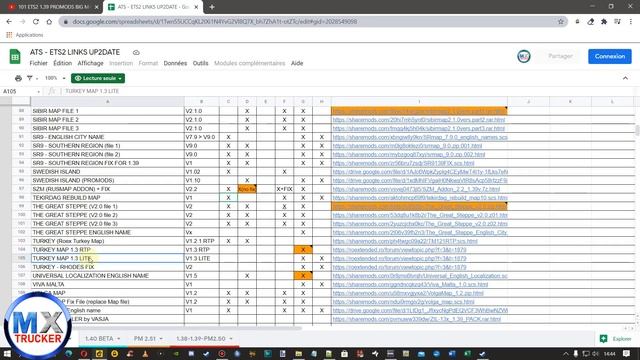Image resolution: width=640 pixels, height=360 pixels.
Task: Click the Partager button
Action: click(x=560, y=56)
